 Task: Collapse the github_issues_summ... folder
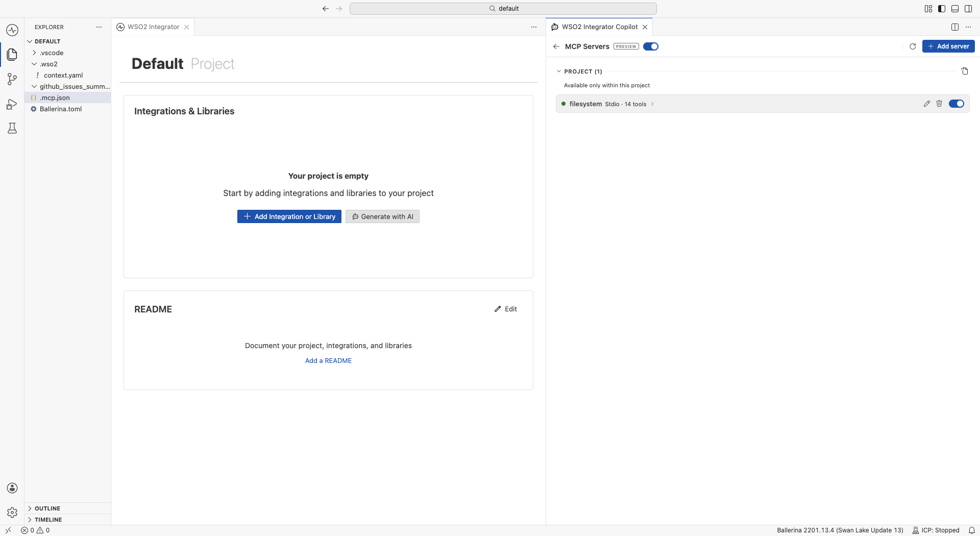[x=34, y=86]
